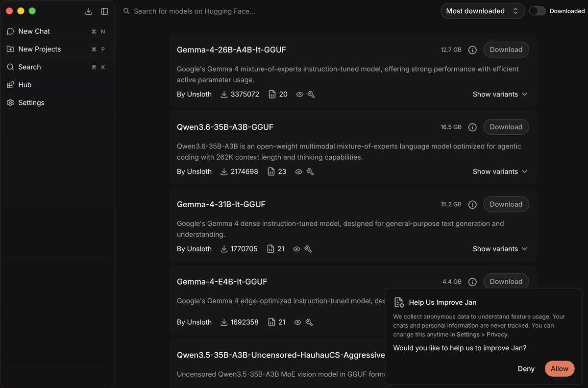The height and width of the screenshot is (388, 588).
Task: Open info icon for Gemma-4-26B-A4B-It-GGUF
Action: pyautogui.click(x=472, y=50)
